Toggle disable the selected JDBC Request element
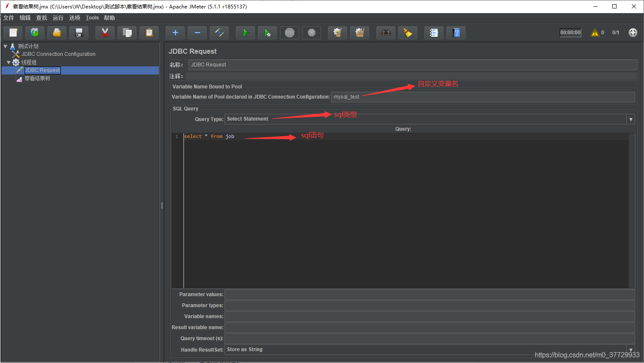Viewport: 644px width, 363px height. [219, 32]
